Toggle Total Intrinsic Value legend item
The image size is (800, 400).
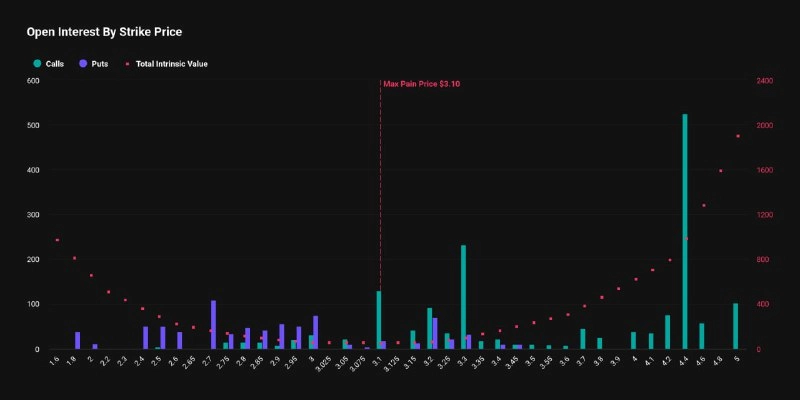(x=166, y=64)
